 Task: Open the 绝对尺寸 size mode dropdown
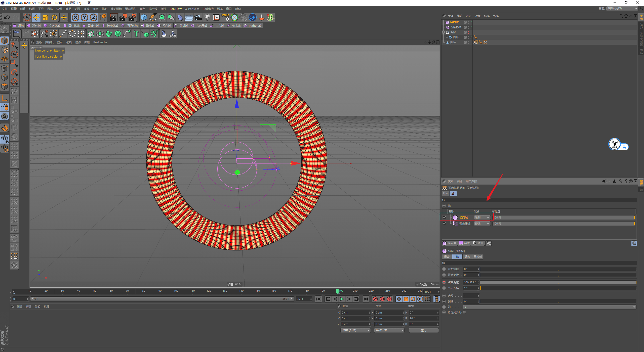(389, 330)
